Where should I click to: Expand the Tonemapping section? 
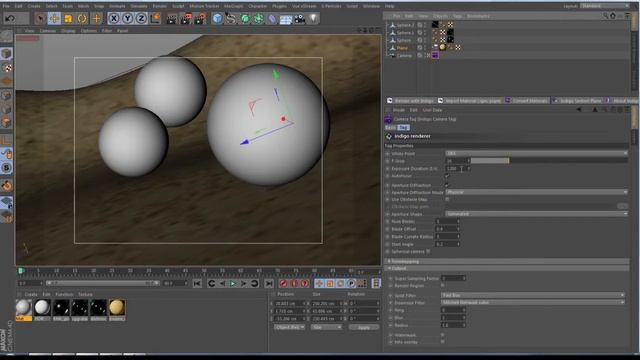tap(507, 261)
